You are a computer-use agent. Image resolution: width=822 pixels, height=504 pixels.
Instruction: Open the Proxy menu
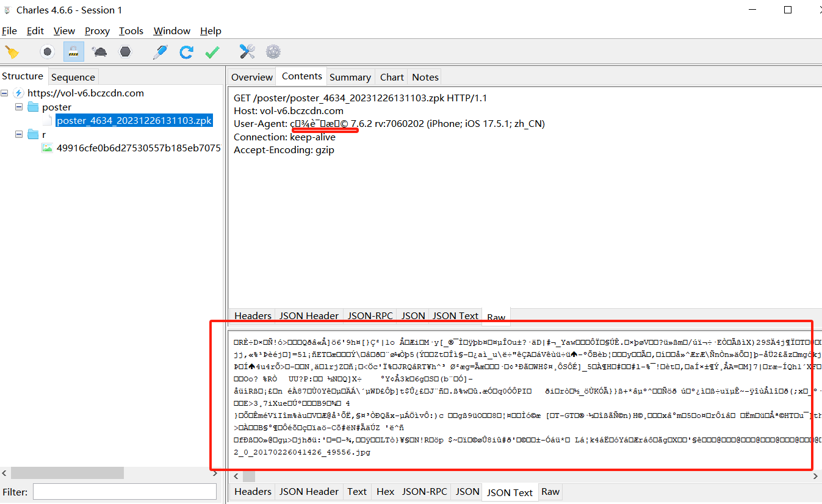coord(97,31)
